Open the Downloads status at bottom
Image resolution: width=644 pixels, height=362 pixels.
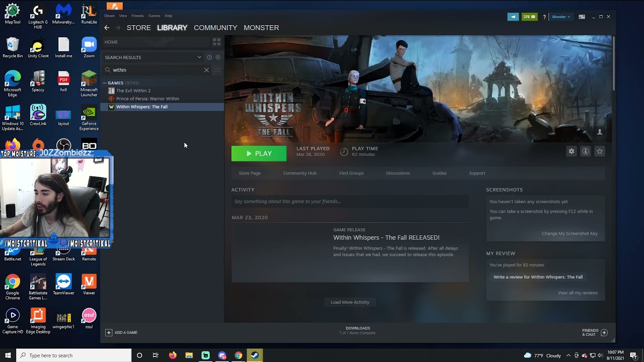[x=358, y=330]
